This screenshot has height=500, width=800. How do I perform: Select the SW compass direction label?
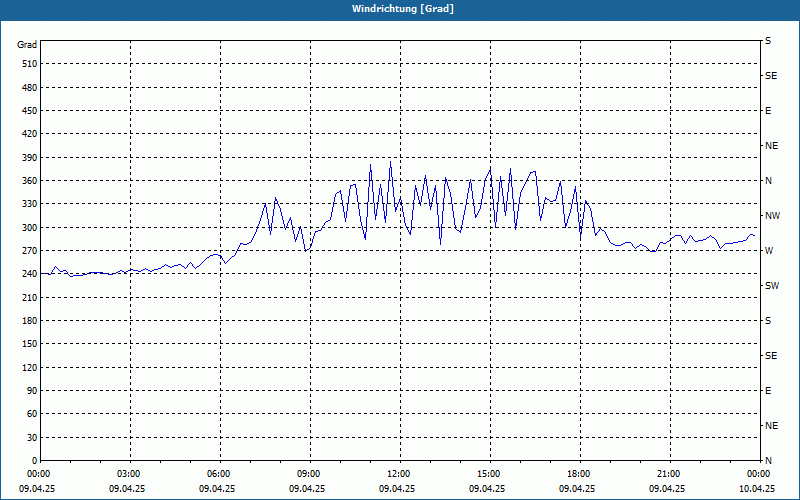coord(771,286)
